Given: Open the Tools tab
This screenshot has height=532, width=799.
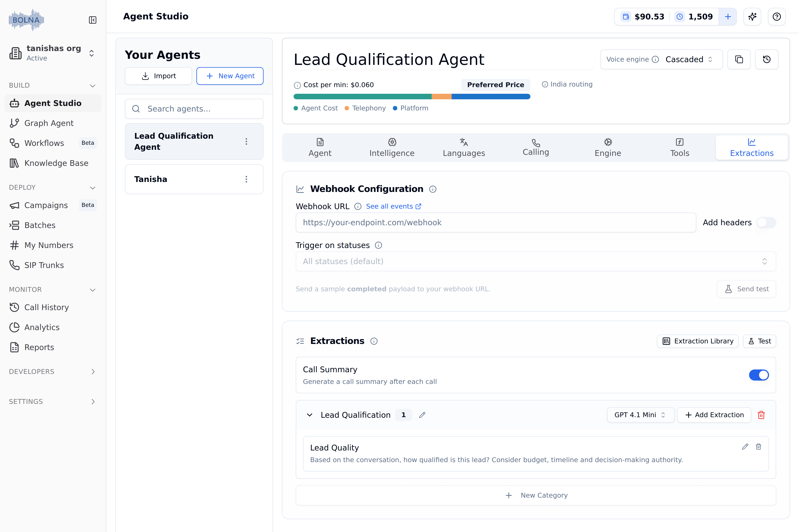Looking at the screenshot, I should (x=680, y=148).
